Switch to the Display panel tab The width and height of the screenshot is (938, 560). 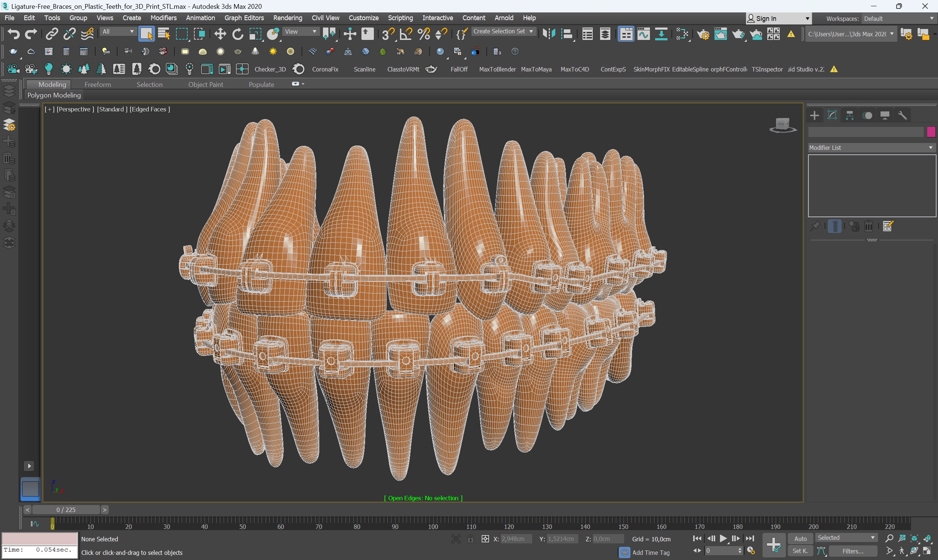[x=885, y=115]
